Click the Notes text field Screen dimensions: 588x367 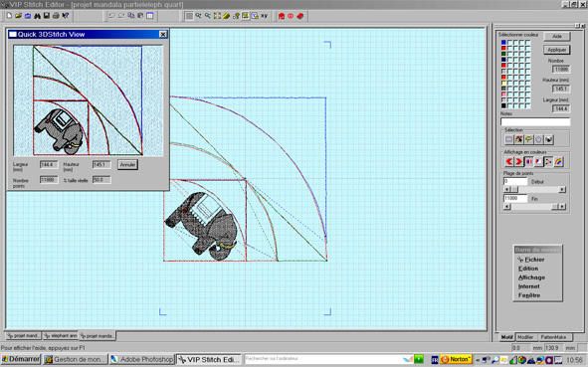click(x=535, y=121)
